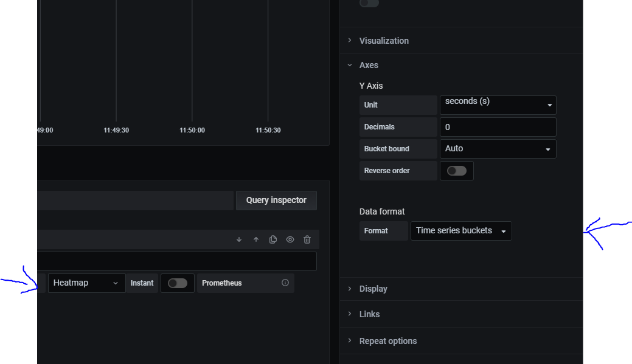Expand the Repeat options section
The height and width of the screenshot is (364, 632).
(x=388, y=341)
